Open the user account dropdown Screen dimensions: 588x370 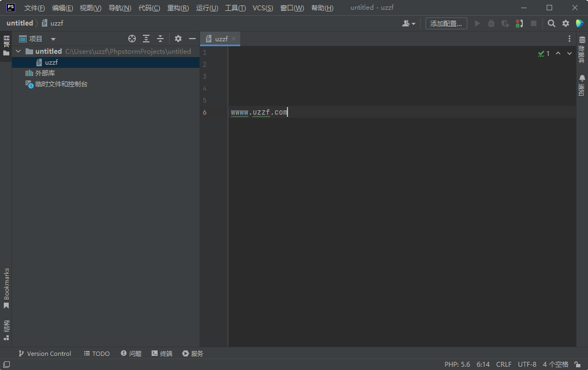pos(408,23)
